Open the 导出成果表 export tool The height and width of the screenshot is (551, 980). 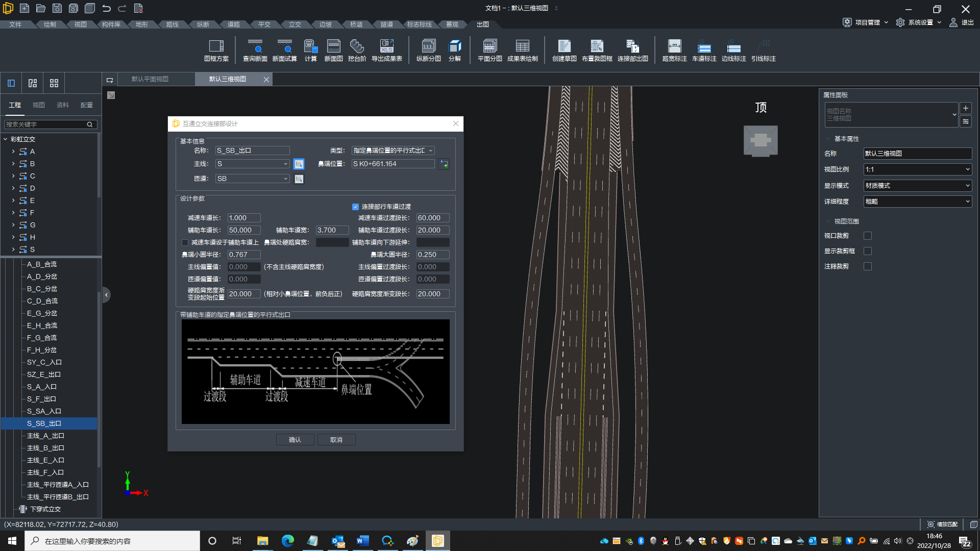386,50
